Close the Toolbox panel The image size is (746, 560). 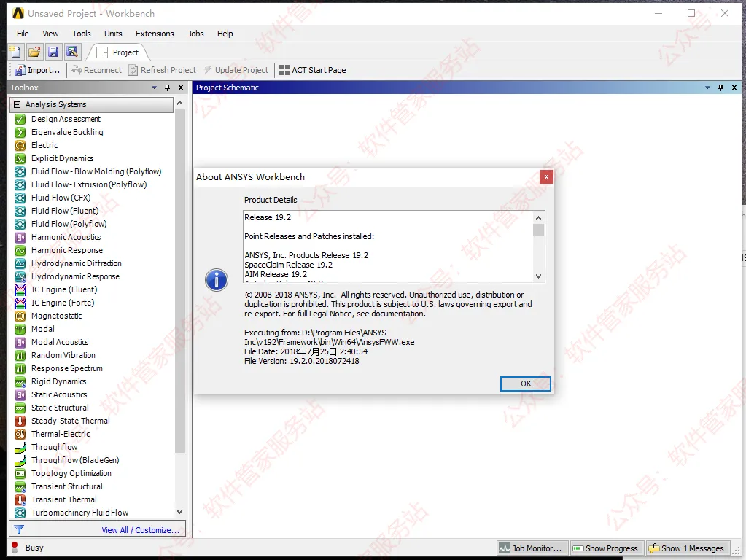[181, 87]
